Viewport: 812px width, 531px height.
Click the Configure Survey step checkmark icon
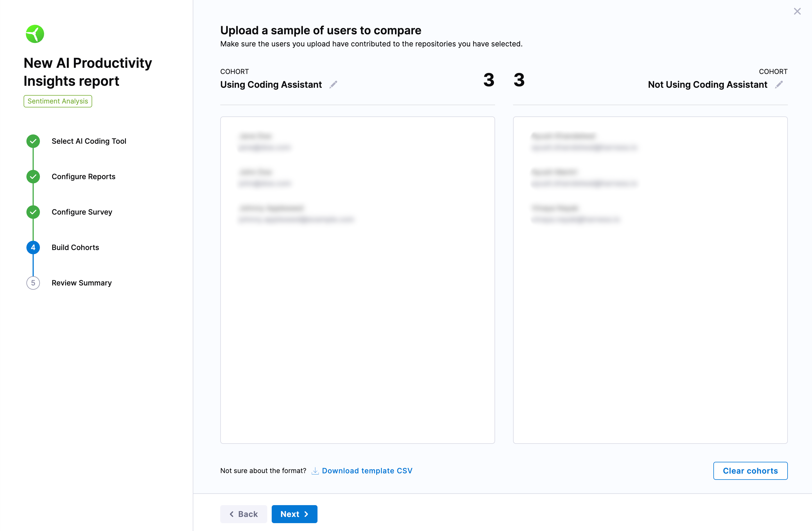point(33,212)
